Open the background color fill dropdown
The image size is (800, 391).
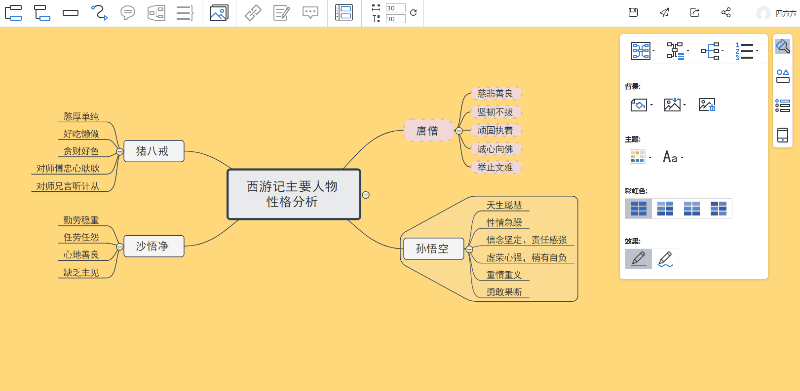(x=641, y=105)
